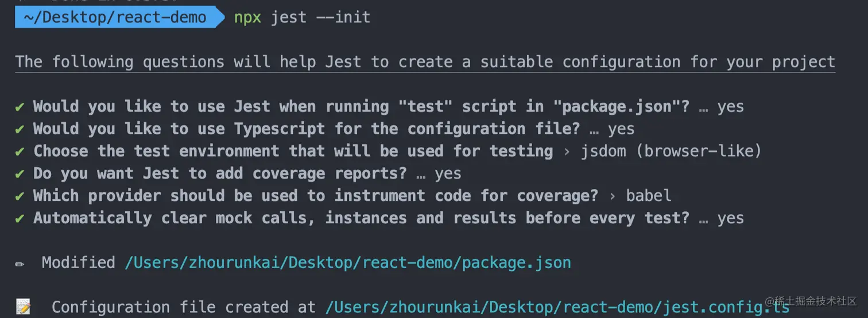Click the npx command text

[x=247, y=18]
